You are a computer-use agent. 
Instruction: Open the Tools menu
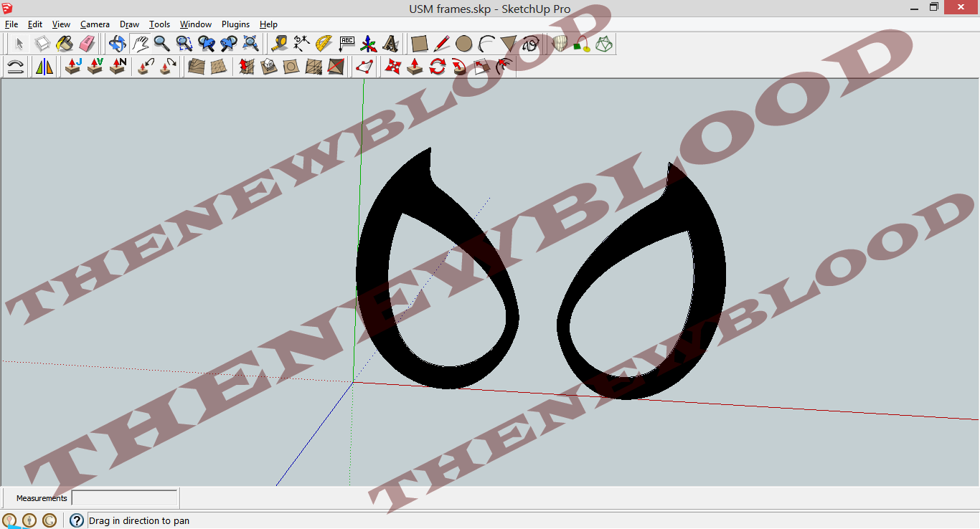click(159, 24)
